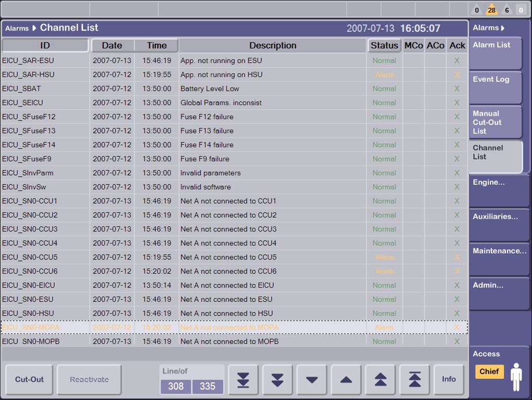532x400 pixels.
Task: Jump to the first line of the list
Action: coord(414,380)
